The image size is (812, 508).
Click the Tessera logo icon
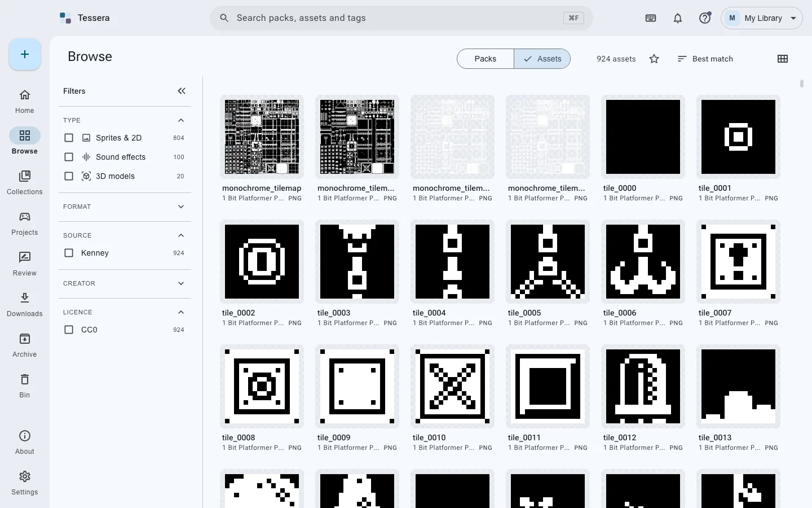(65, 18)
